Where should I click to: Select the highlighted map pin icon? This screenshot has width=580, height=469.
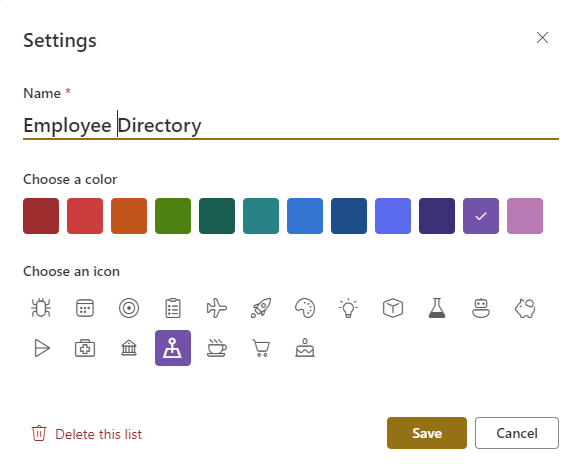(x=173, y=348)
